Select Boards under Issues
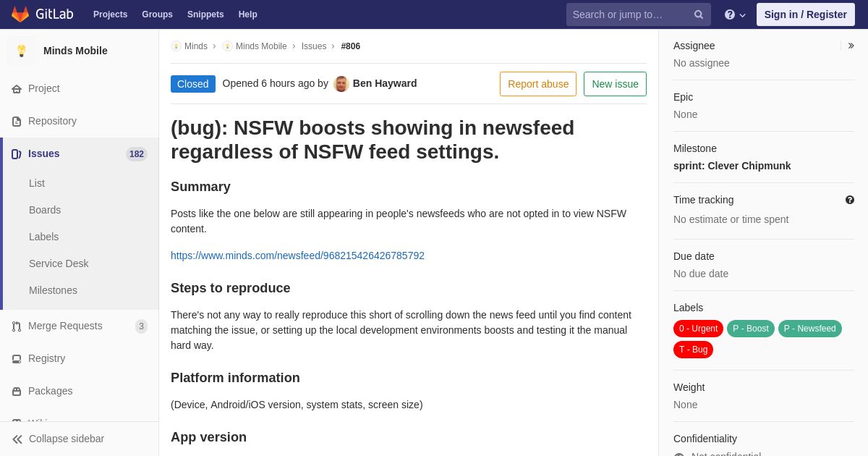This screenshot has width=868, height=456. [x=45, y=210]
